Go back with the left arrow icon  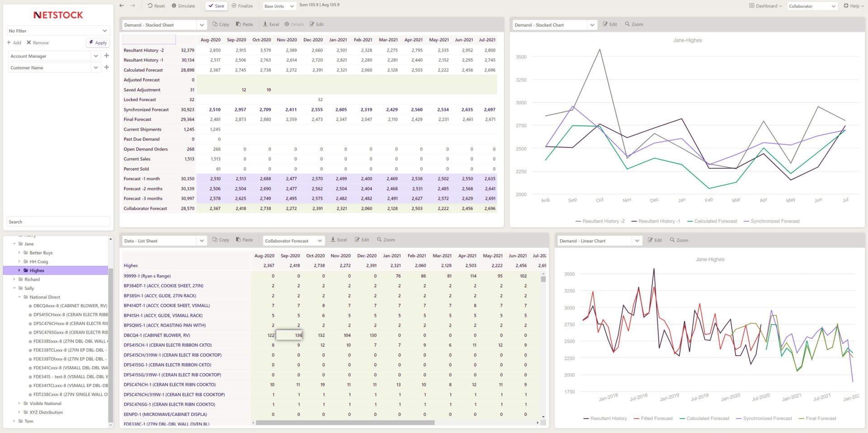(x=122, y=6)
